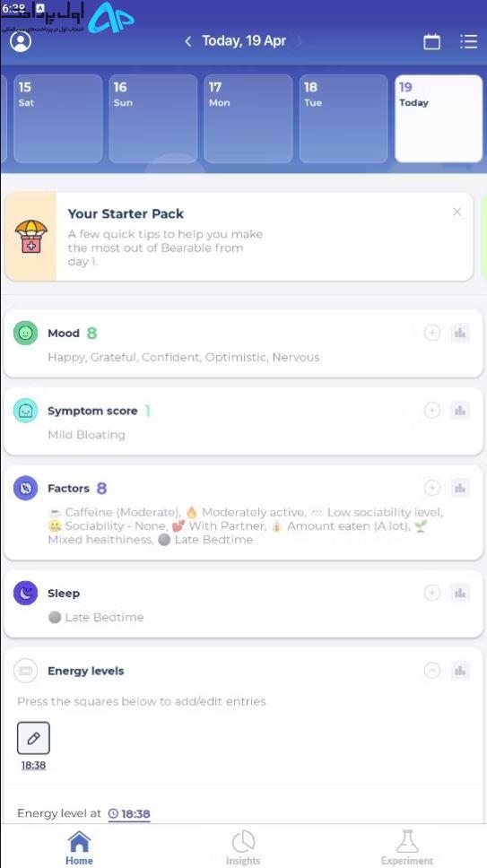Open the list menu icon
The width and height of the screenshot is (487, 868).
coord(468,41)
